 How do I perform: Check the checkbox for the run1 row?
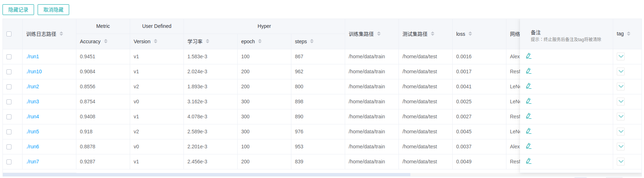coord(9,57)
